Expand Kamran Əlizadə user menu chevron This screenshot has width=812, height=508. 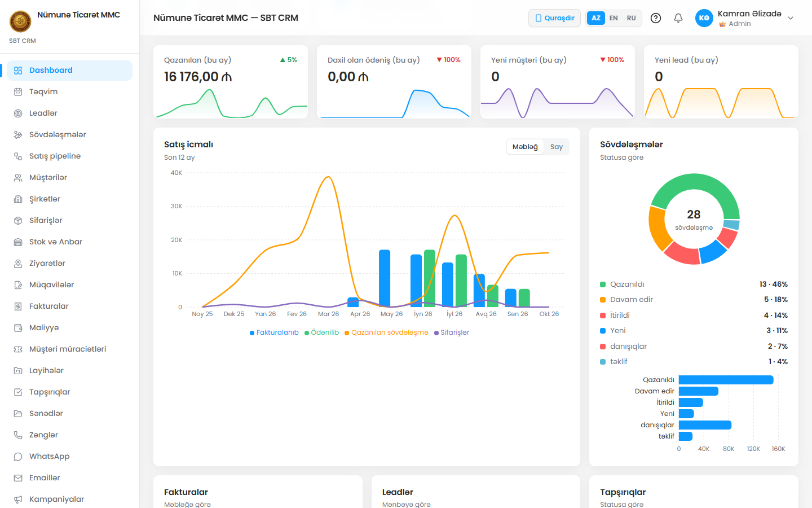point(791,18)
